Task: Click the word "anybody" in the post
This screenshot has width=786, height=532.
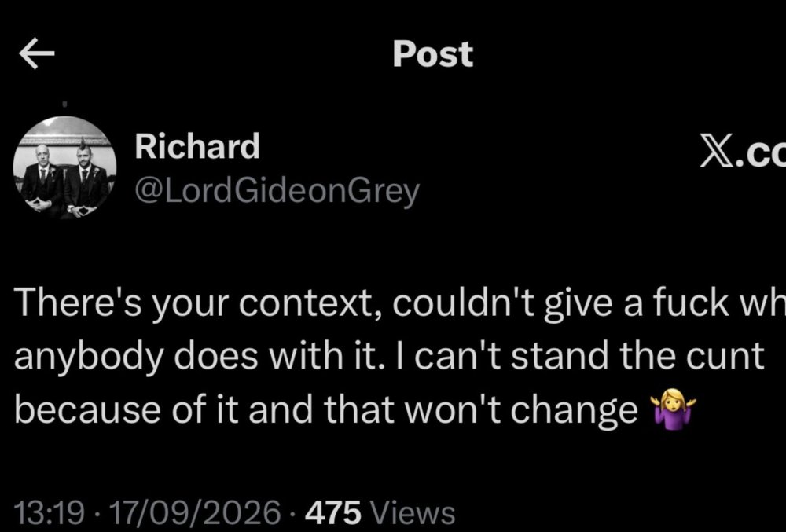Action: pos(89,358)
